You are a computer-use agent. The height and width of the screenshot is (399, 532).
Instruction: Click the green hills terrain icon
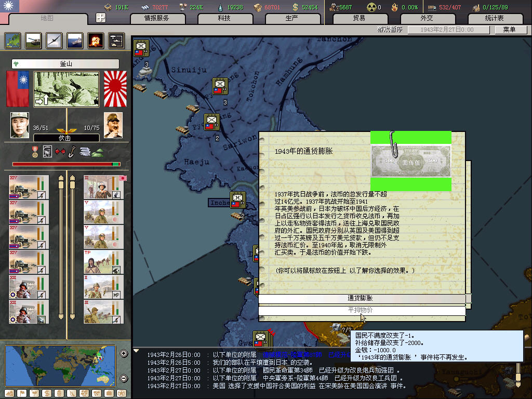point(97,153)
